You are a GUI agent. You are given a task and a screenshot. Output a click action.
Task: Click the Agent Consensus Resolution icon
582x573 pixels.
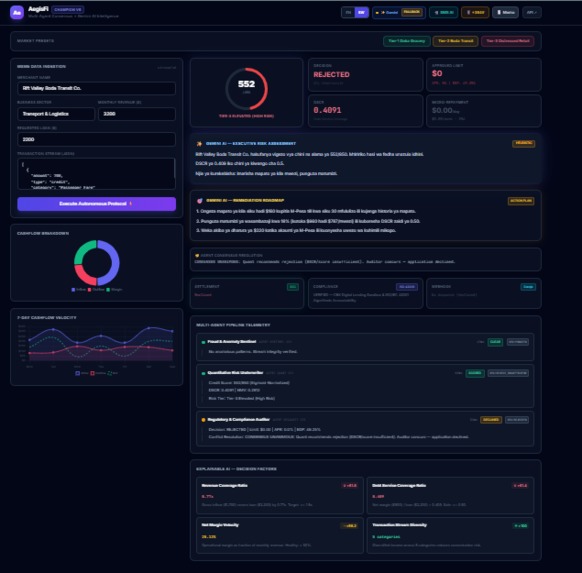[x=197, y=255]
